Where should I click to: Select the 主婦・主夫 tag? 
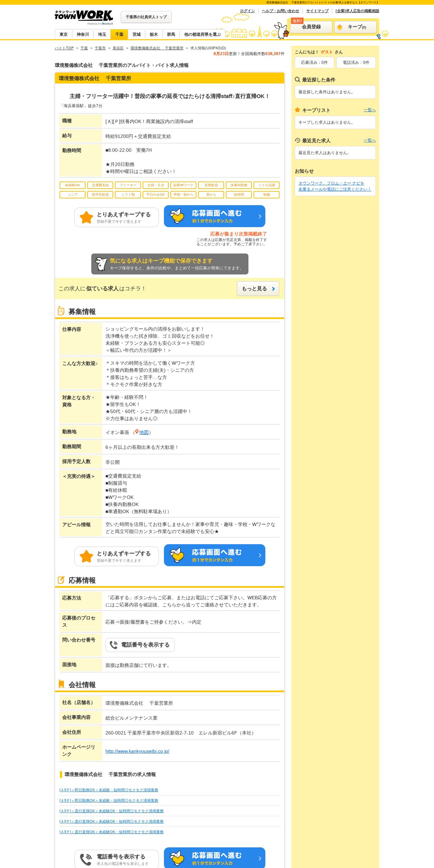click(x=155, y=185)
